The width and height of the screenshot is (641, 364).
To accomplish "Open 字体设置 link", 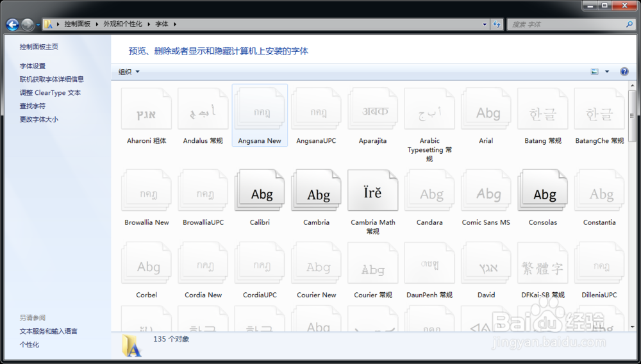I will point(33,66).
